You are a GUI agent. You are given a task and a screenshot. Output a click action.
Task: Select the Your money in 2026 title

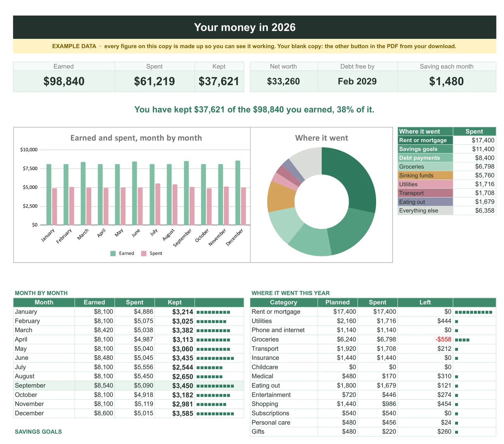(x=245, y=27)
